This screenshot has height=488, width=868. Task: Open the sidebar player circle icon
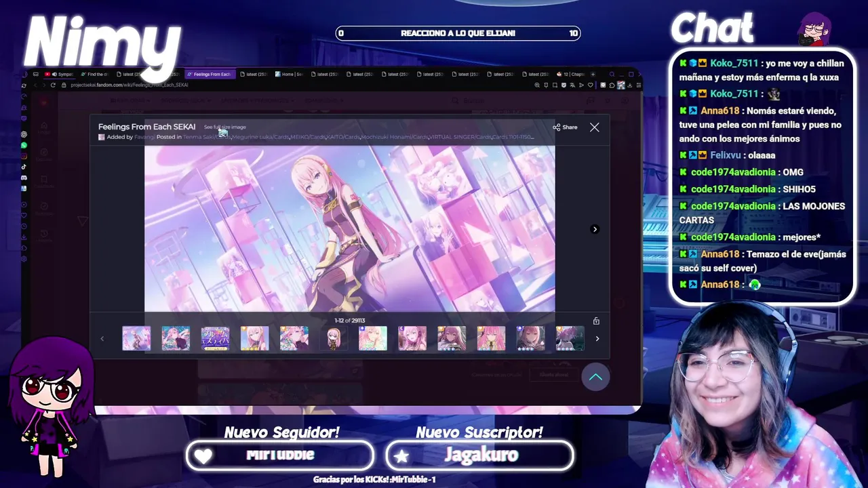pyautogui.click(x=24, y=205)
